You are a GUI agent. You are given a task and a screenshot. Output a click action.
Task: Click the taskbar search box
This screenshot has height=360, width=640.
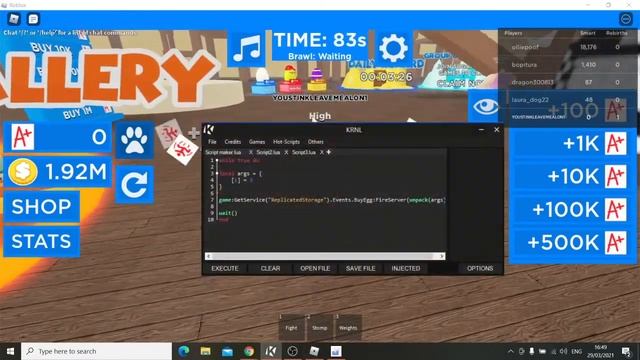(97, 351)
